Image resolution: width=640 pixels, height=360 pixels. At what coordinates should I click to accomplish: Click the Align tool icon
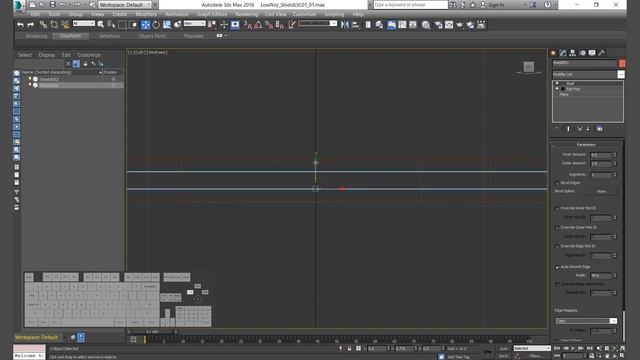[x=356, y=25]
